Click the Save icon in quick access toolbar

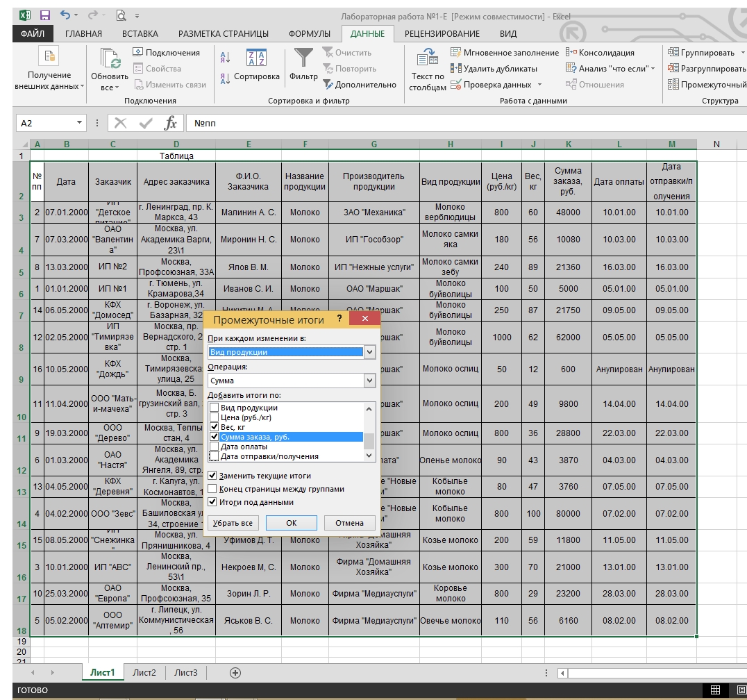click(x=45, y=16)
